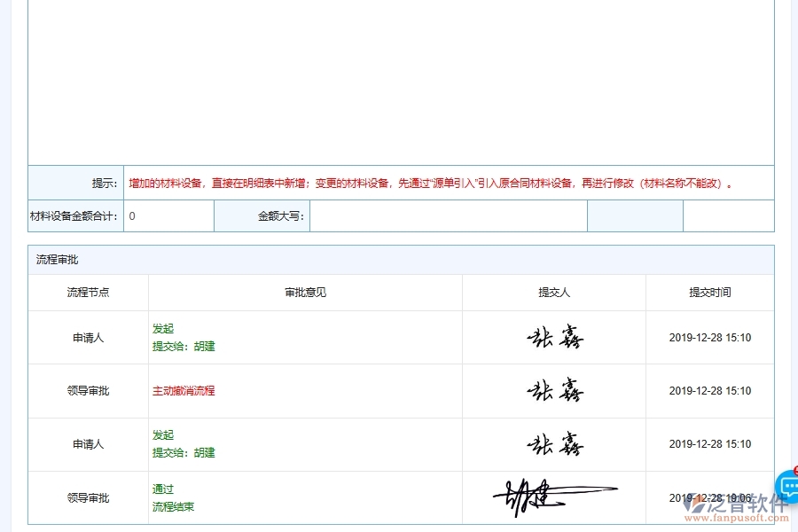Click the 发起 link in the second 申请人 row
Image resolution: width=798 pixels, height=532 pixels.
pyautogui.click(x=163, y=435)
